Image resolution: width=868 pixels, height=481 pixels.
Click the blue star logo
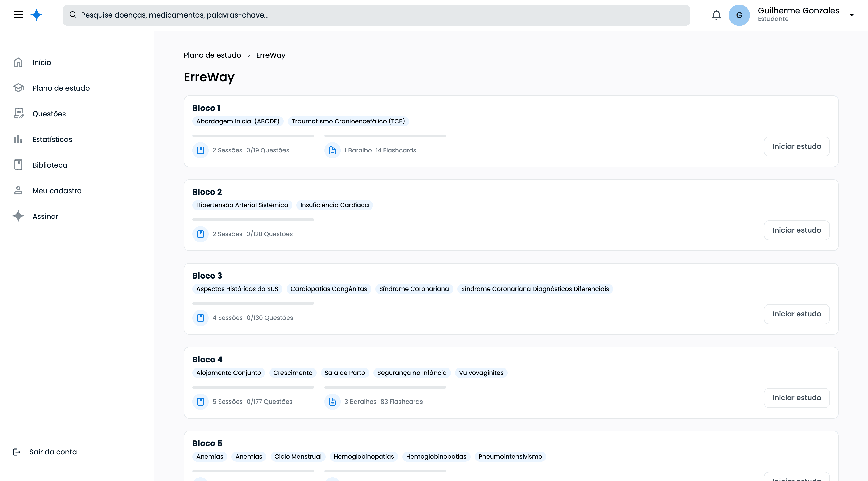coord(36,15)
